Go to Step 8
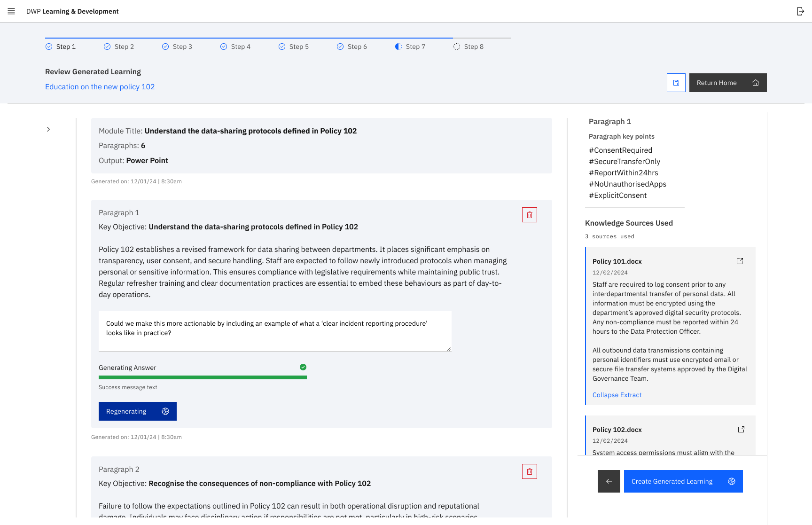The image size is (812, 525). (x=468, y=47)
